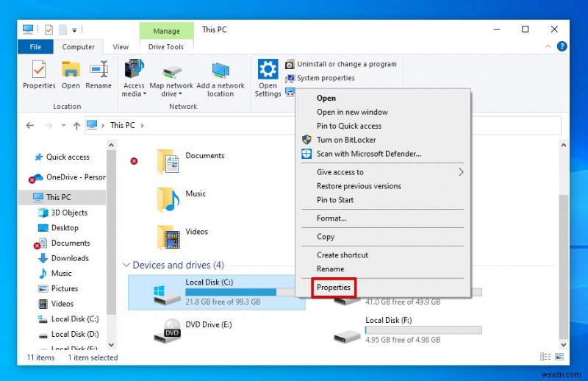Select Documents in the navigation pane

tap(71, 243)
